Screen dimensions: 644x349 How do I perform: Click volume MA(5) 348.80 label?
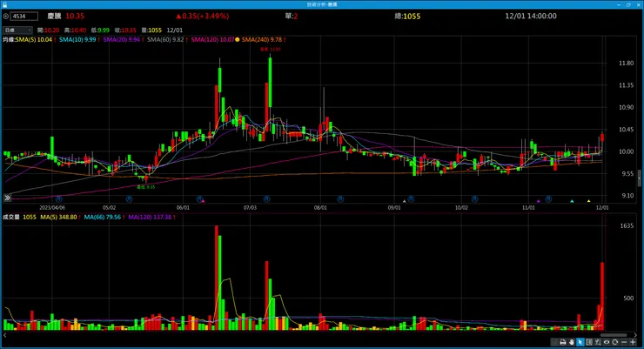tap(58, 217)
